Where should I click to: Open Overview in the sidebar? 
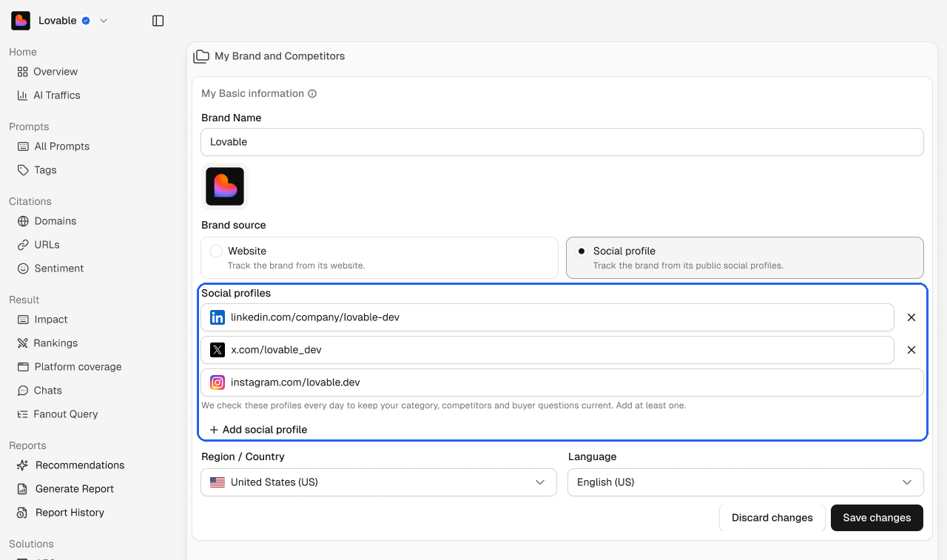click(47, 72)
